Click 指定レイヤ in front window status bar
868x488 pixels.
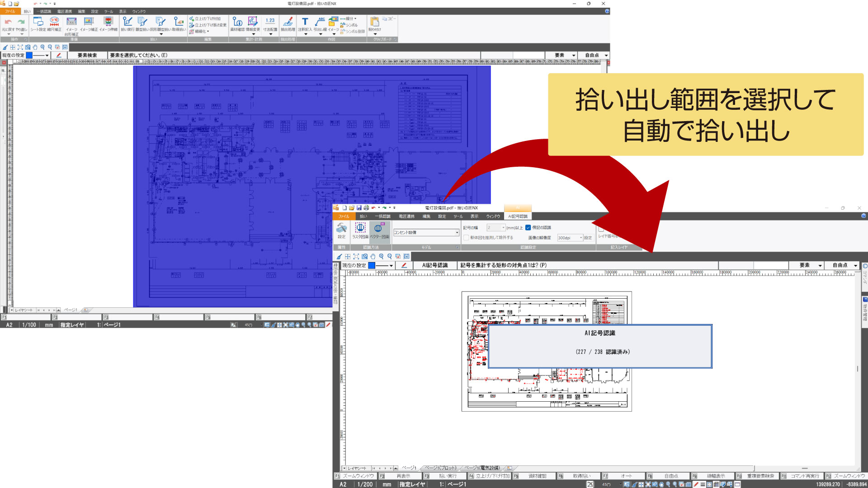412,484
